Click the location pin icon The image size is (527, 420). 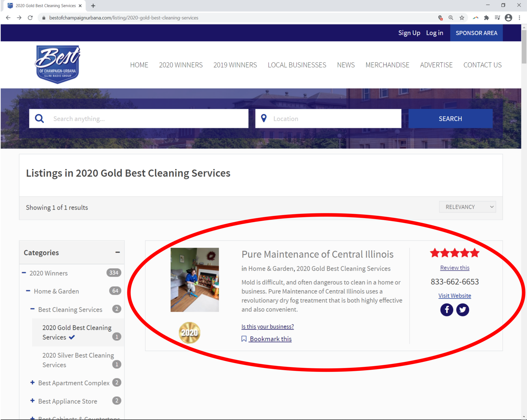(x=264, y=118)
